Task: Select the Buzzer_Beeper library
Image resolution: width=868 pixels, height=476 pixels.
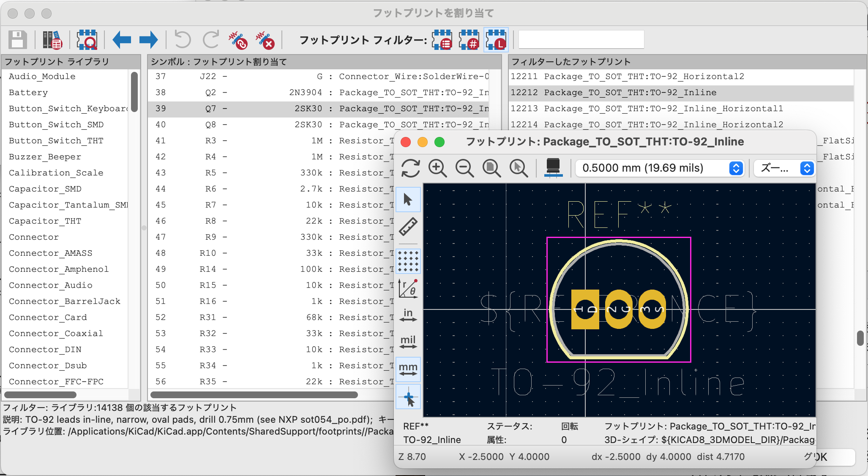Action: [x=65, y=157]
